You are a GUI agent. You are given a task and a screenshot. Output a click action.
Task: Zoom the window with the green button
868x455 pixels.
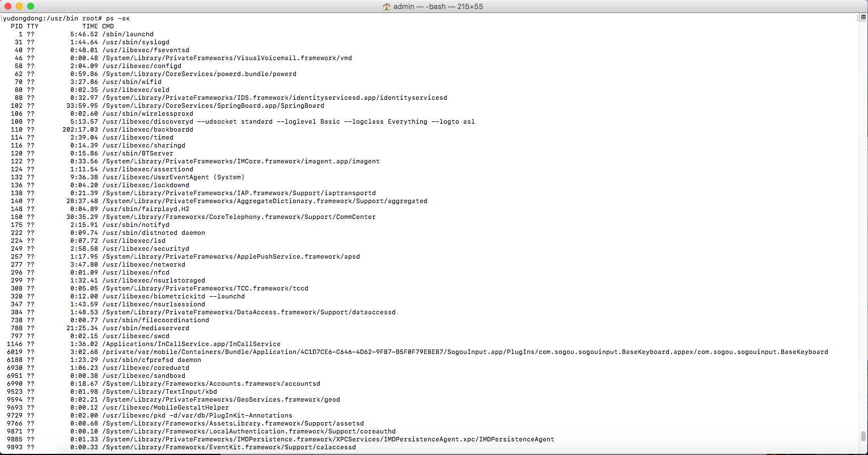coord(30,6)
